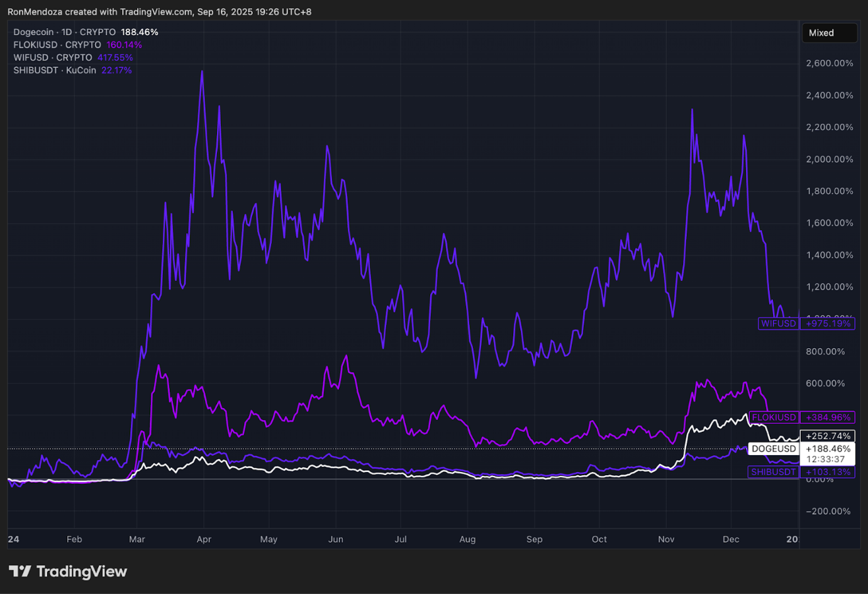Click the SHIBUSDT symbol tag on price axis
This screenshot has height=594, width=868.
[x=773, y=472]
